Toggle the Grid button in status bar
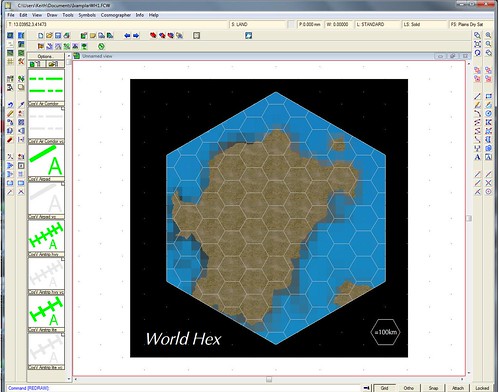The image size is (499, 392). point(384,388)
